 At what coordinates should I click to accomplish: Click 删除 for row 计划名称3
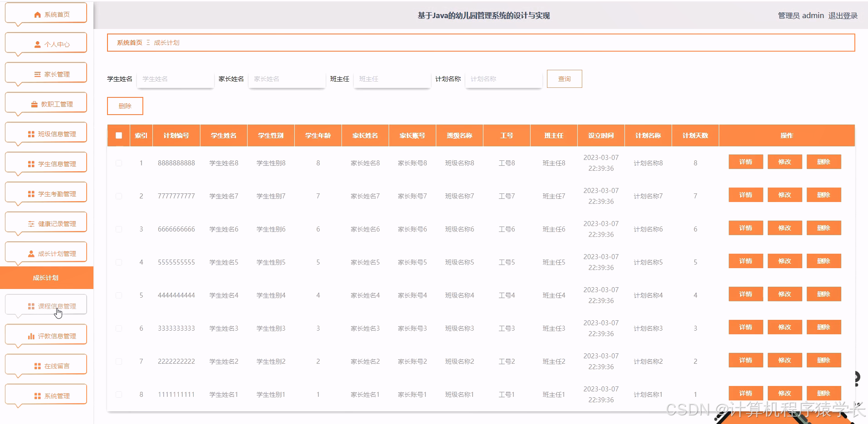click(x=824, y=327)
